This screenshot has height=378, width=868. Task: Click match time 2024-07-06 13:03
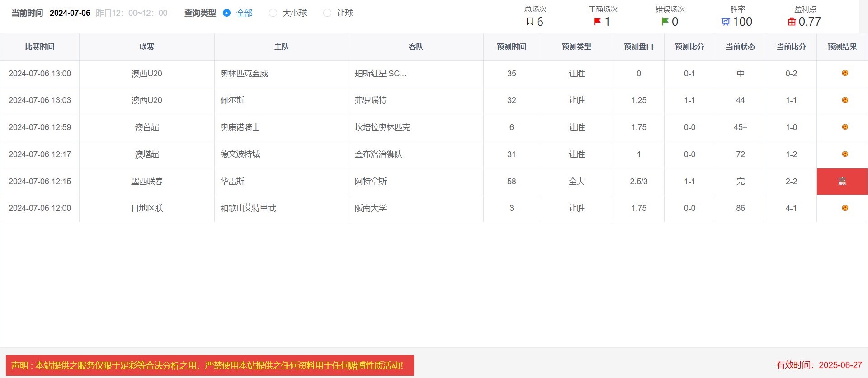click(x=40, y=100)
